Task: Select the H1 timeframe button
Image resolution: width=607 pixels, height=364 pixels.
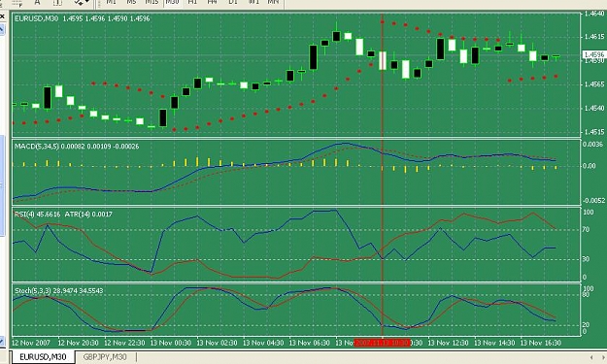Action: tap(192, 2)
